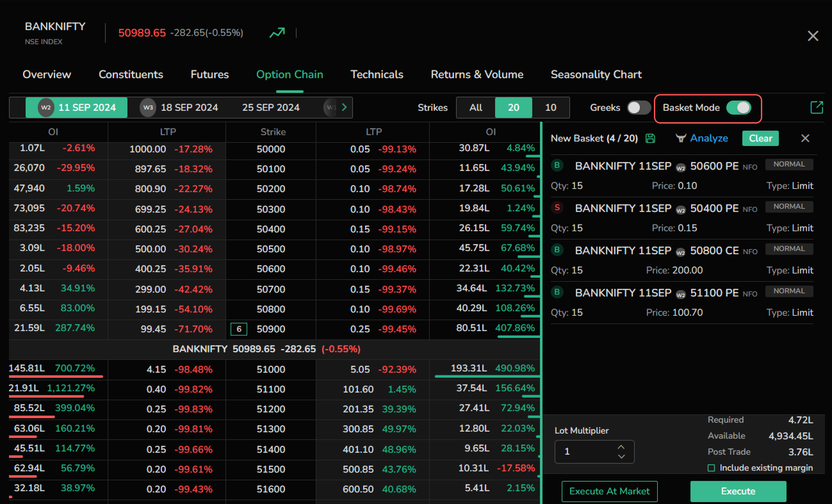The height and width of the screenshot is (504, 832).
Task: Open option chain in new window icon
Action: click(816, 107)
